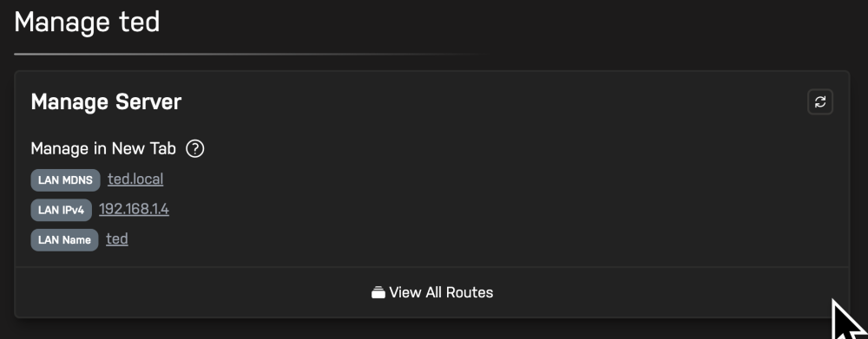Screen dimensions: 868x339
Task: Click the Manage Server card title
Action: tap(106, 101)
